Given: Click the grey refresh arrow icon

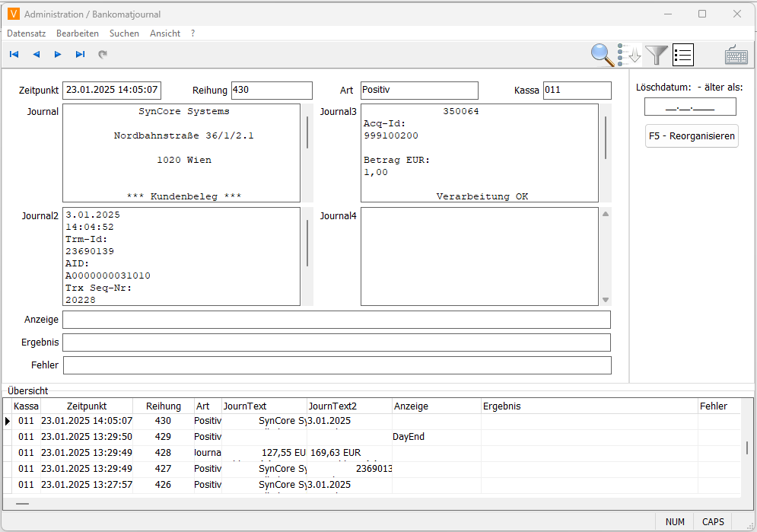Looking at the screenshot, I should 103,54.
